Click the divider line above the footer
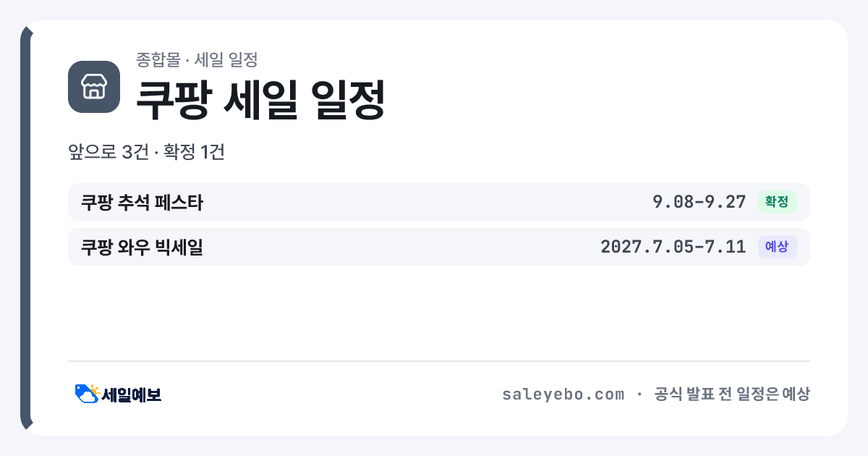 tap(439, 361)
